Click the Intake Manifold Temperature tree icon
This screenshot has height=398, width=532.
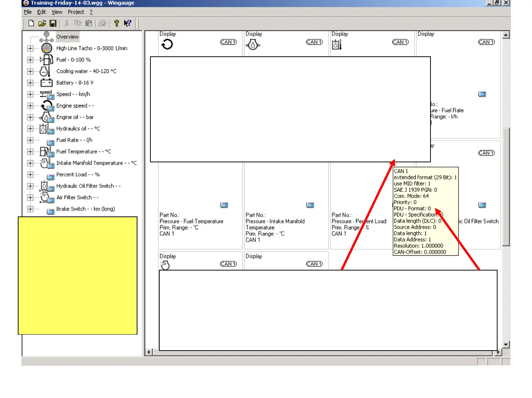pos(47,163)
